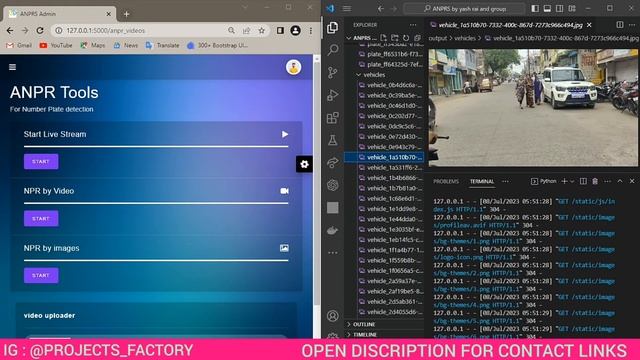Reload the Chrome page
The height and width of the screenshot is (360, 640).
click(x=40, y=31)
